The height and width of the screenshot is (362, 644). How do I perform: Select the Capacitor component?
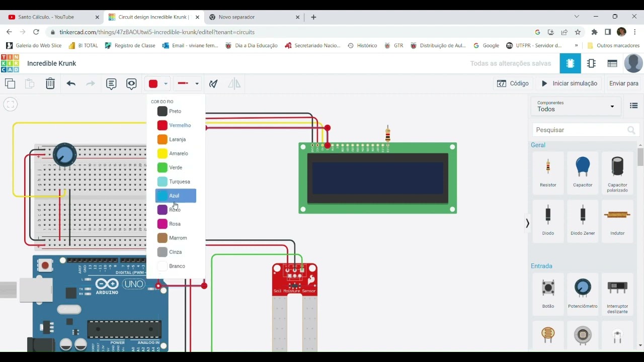583,172
